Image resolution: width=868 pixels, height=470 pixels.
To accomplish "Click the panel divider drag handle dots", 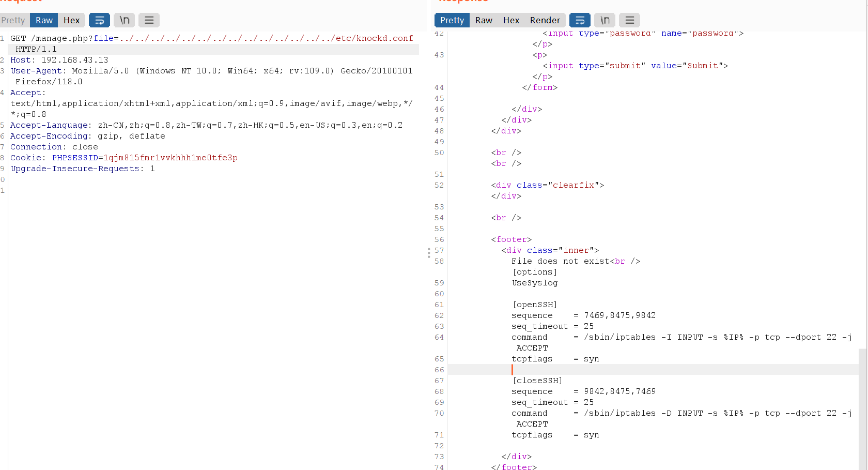I will pyautogui.click(x=428, y=253).
